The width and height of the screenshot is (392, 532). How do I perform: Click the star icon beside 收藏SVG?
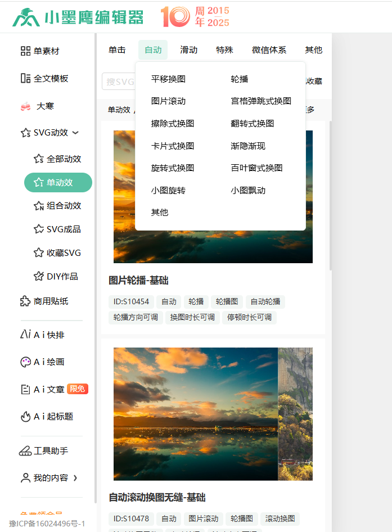[x=39, y=253]
